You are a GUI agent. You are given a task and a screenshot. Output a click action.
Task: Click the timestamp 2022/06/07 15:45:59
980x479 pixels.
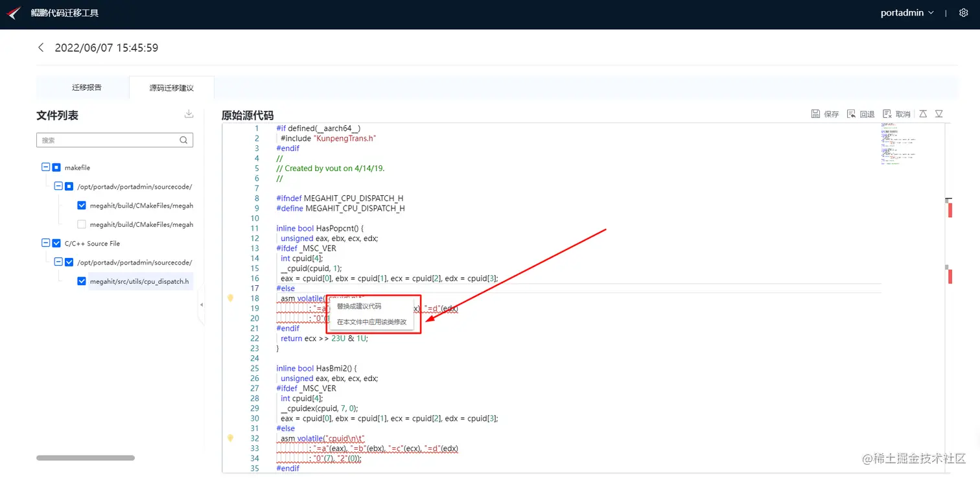click(x=106, y=47)
